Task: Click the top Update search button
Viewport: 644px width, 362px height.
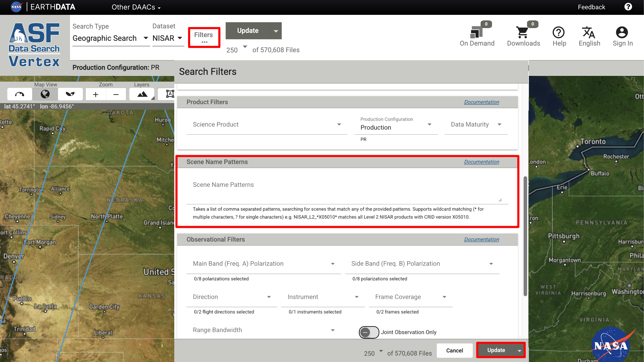Action: (248, 31)
